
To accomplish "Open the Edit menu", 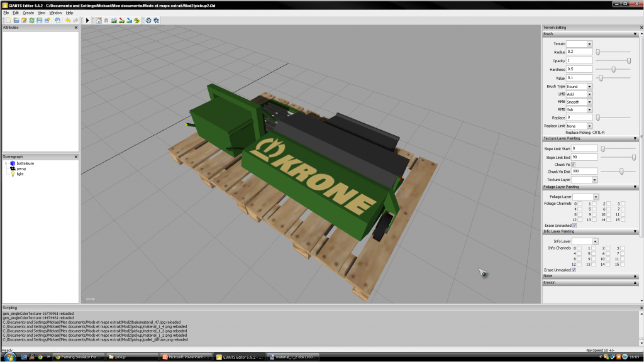I will (x=16, y=13).
